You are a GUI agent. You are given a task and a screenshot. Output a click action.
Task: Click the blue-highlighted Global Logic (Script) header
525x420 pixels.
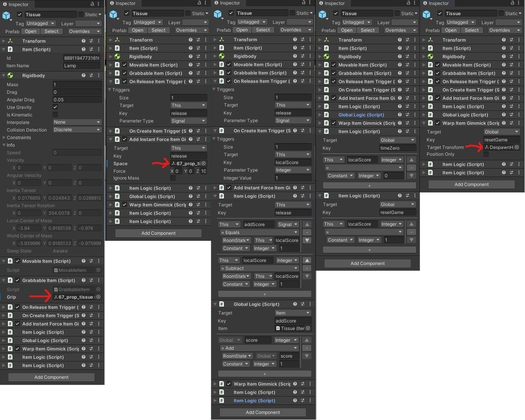[361, 115]
